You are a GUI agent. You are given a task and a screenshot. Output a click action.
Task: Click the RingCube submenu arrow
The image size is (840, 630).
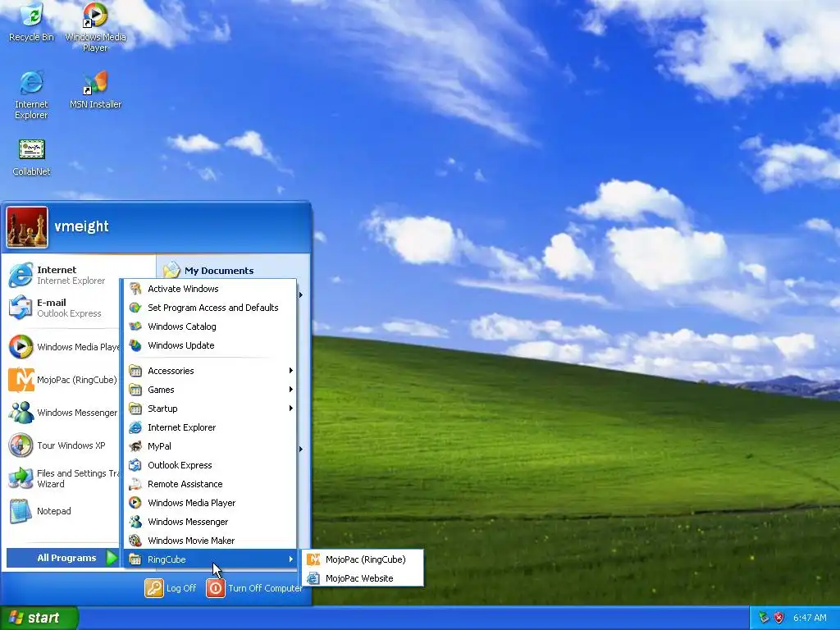tap(291, 559)
